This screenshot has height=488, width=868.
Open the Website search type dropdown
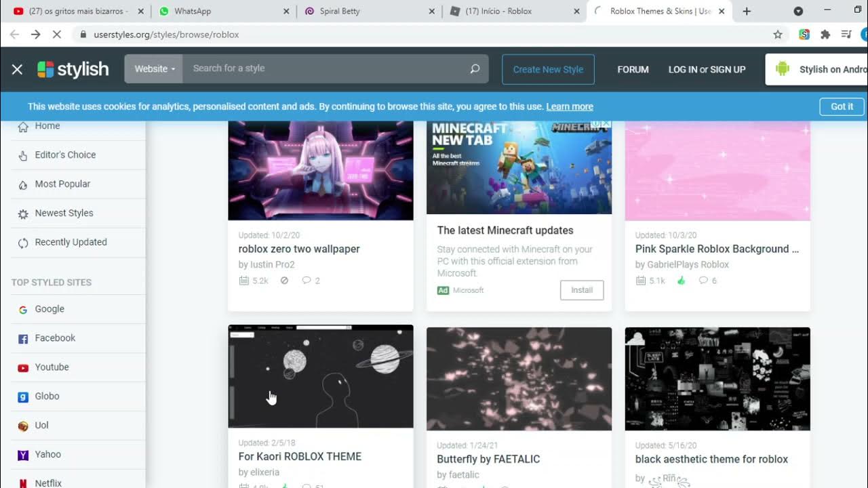click(x=154, y=68)
